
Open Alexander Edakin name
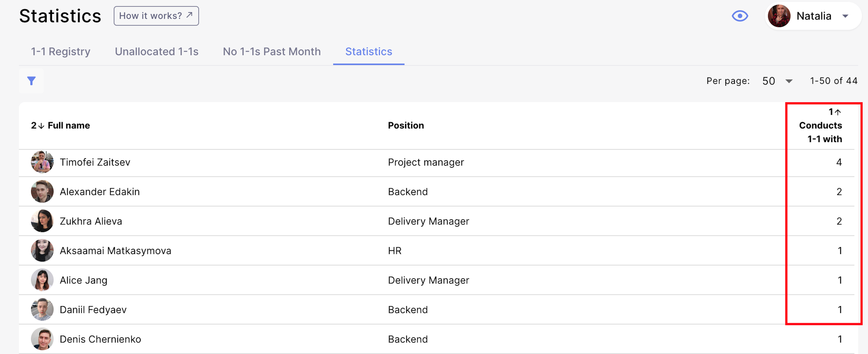(x=100, y=192)
